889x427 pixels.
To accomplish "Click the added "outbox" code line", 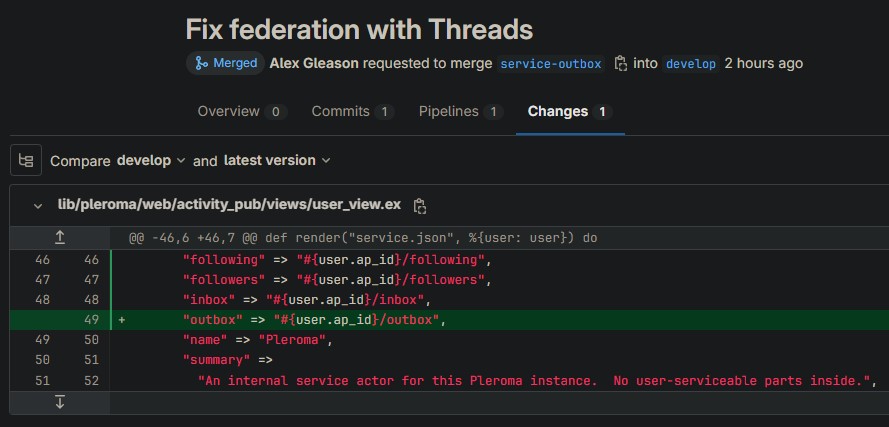I will tap(315, 320).
